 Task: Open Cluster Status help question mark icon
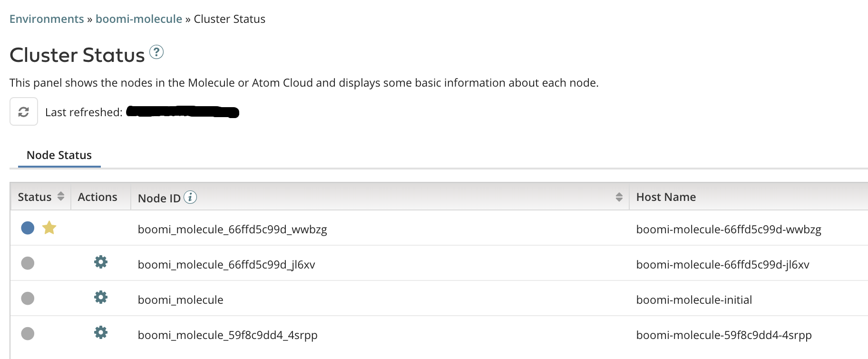[x=156, y=52]
